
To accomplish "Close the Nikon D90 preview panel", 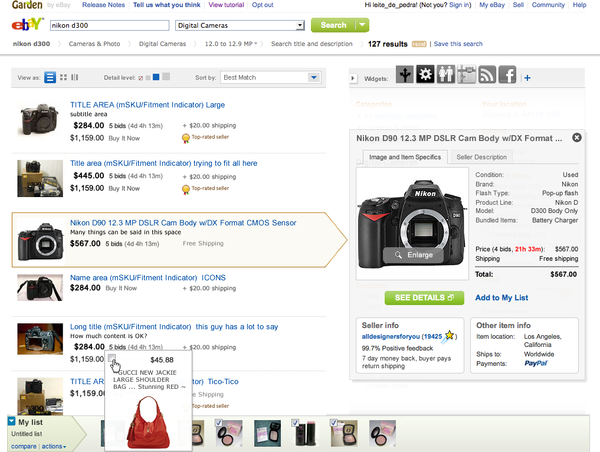I will [577, 137].
